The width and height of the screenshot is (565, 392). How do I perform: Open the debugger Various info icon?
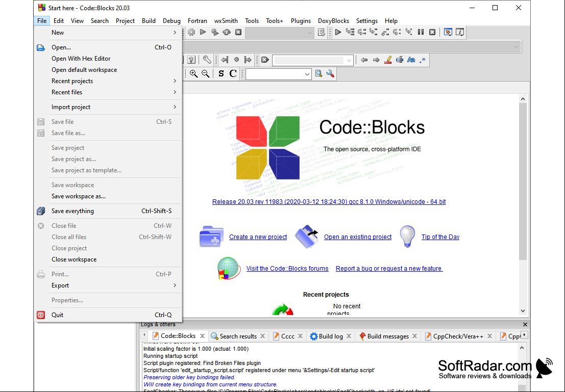pos(460,33)
